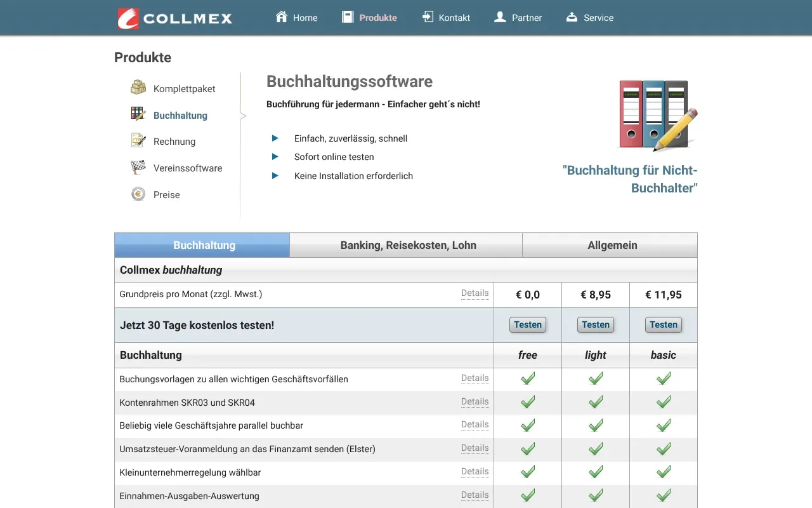The width and height of the screenshot is (812, 508).
Task: Select the Komplettpaket package icon
Action: 138,87
